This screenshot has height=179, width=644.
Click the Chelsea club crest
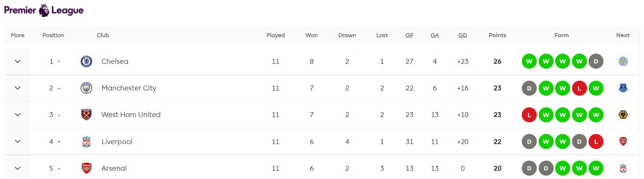click(86, 61)
